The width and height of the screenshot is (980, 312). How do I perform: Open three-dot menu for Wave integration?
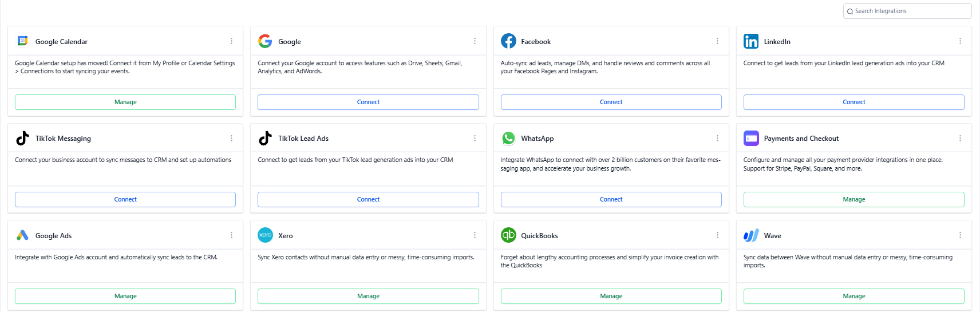(960, 235)
